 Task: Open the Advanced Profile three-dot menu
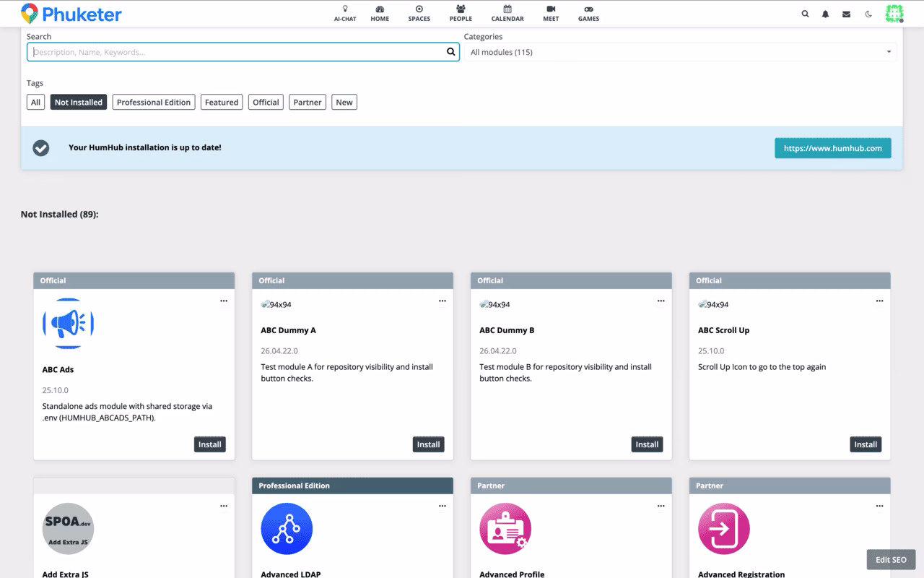click(661, 506)
